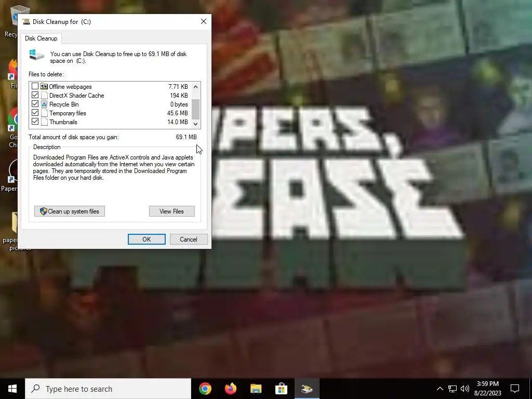The image size is (532, 399).
Task: Select the Recycle Bin list item icon
Action: click(44, 104)
